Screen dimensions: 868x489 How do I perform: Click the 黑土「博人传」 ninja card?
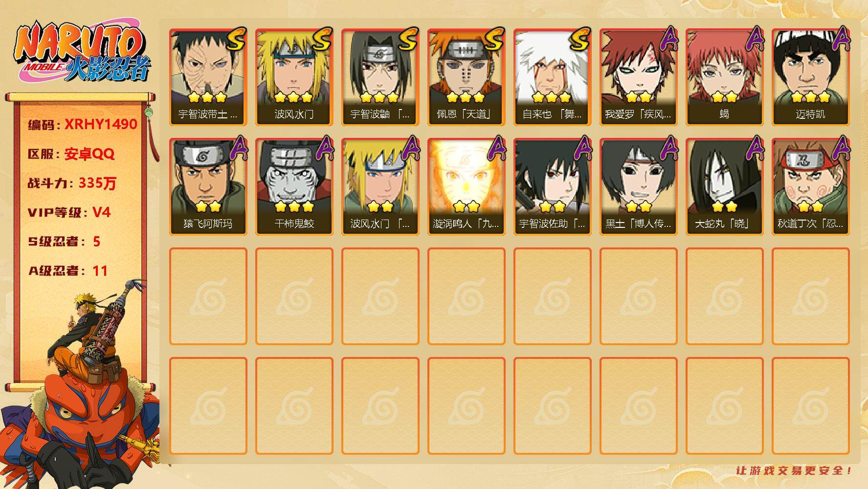click(x=638, y=186)
